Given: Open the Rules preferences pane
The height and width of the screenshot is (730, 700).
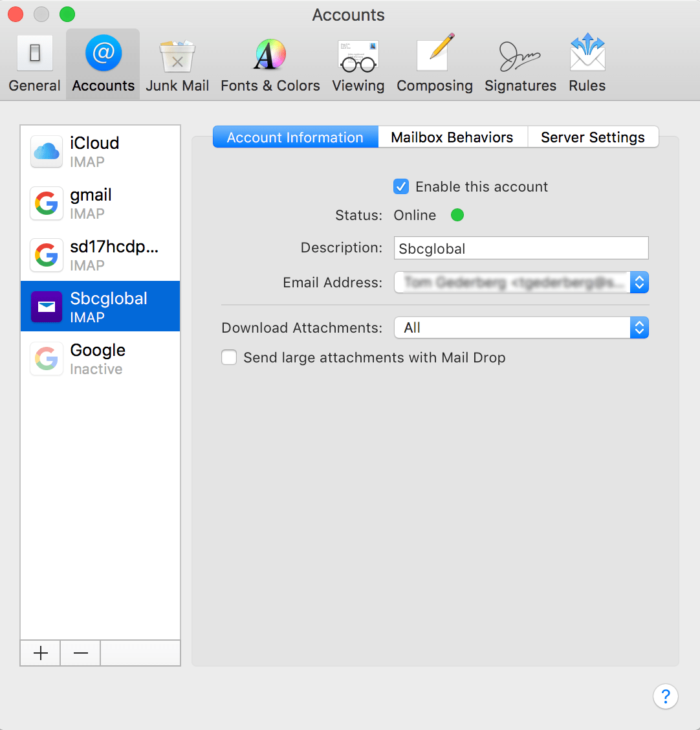Looking at the screenshot, I should pyautogui.click(x=586, y=63).
